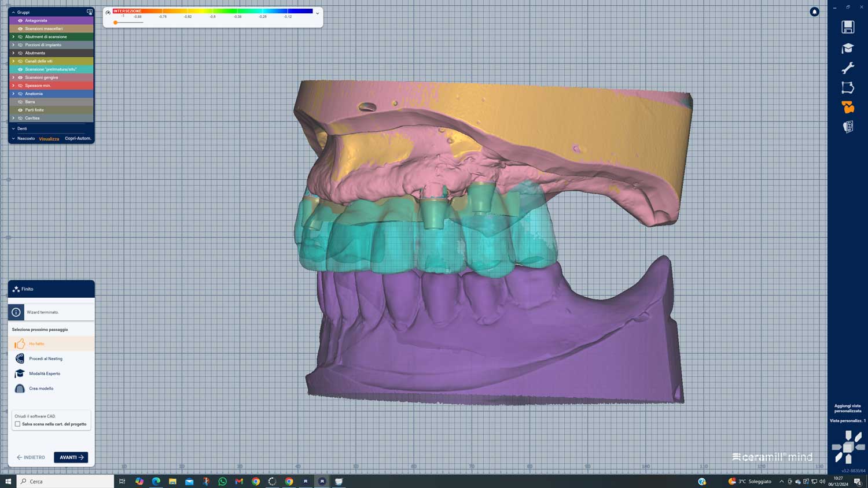Viewport: 868px width, 488px height.
Task: Open expert mode graduation cap icon in sidebar
Action: coord(848,48)
